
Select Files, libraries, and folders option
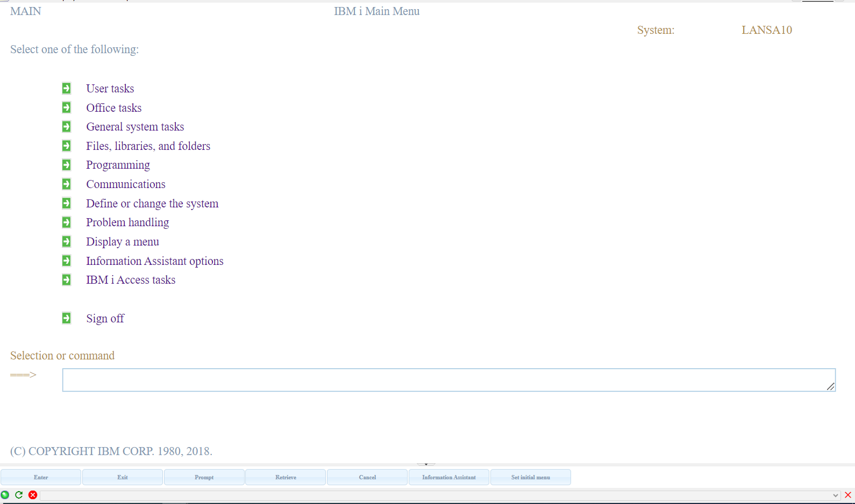(148, 146)
